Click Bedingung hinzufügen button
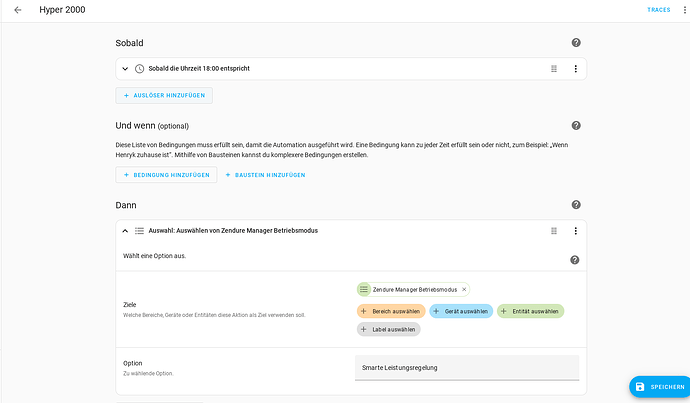The height and width of the screenshot is (403, 690). click(166, 174)
